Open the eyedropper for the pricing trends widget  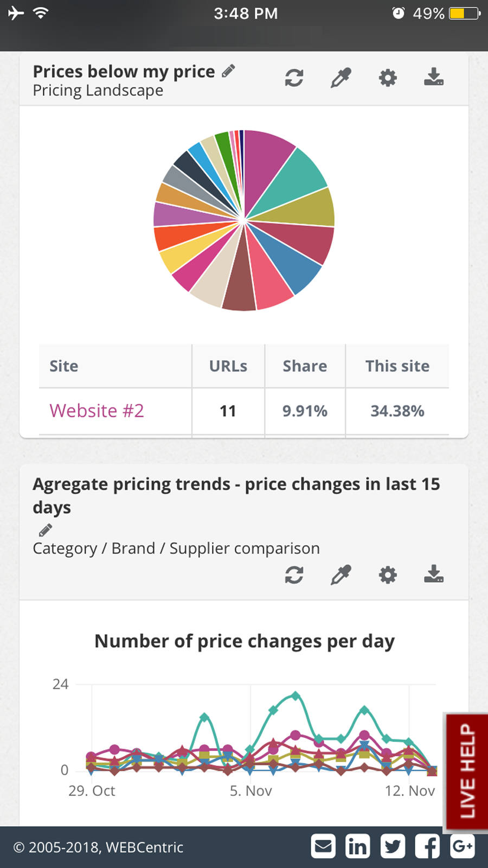click(x=341, y=575)
